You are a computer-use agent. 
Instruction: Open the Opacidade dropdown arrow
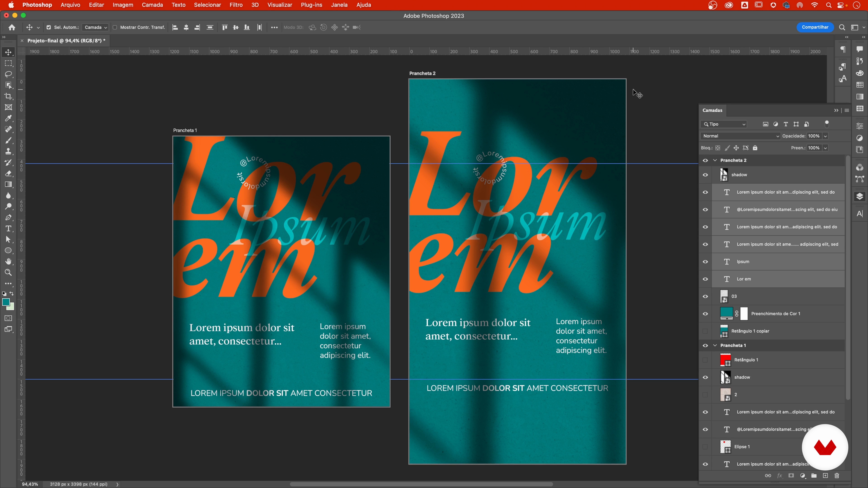coord(825,136)
